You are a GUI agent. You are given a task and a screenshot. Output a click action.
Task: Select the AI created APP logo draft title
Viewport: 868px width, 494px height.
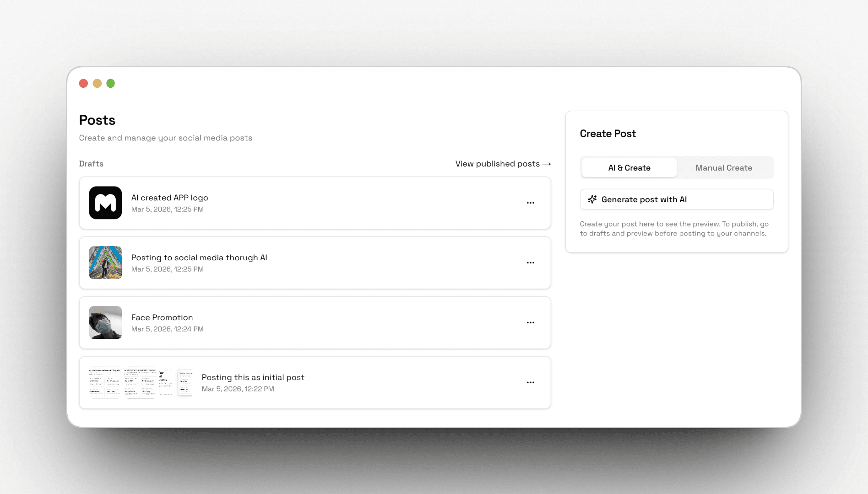pyautogui.click(x=169, y=198)
